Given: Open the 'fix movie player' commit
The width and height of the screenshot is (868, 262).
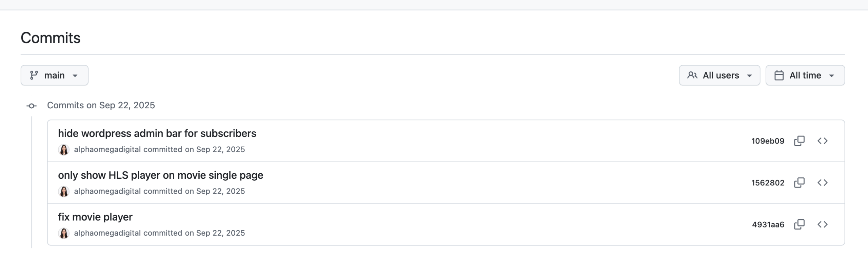Looking at the screenshot, I should coord(95,217).
